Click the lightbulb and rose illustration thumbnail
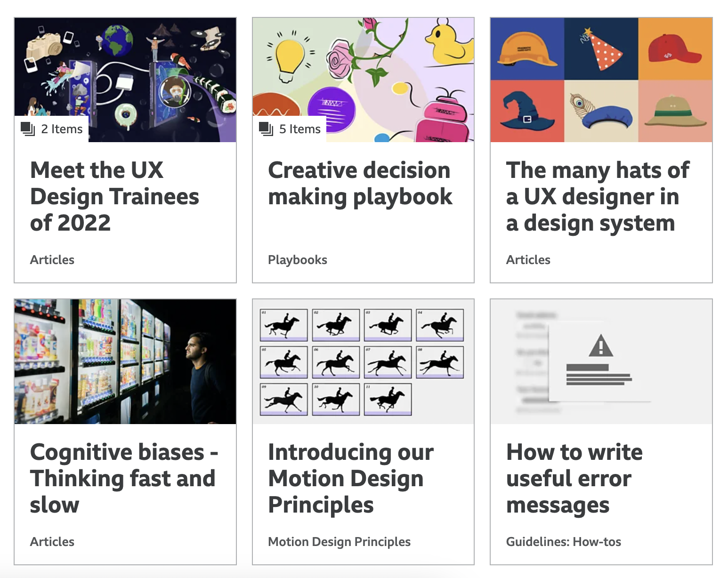This screenshot has height=578, width=728. click(363, 80)
